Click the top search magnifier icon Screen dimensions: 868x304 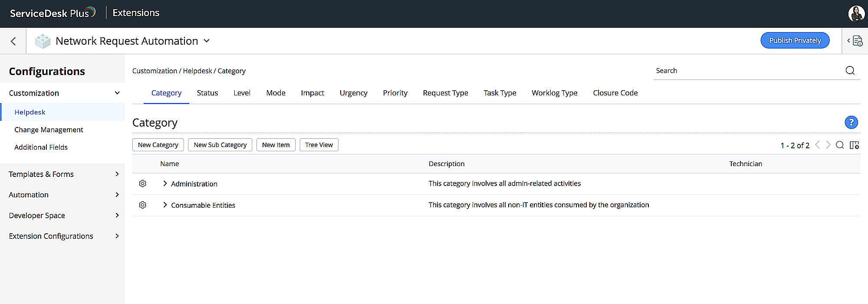pos(850,71)
